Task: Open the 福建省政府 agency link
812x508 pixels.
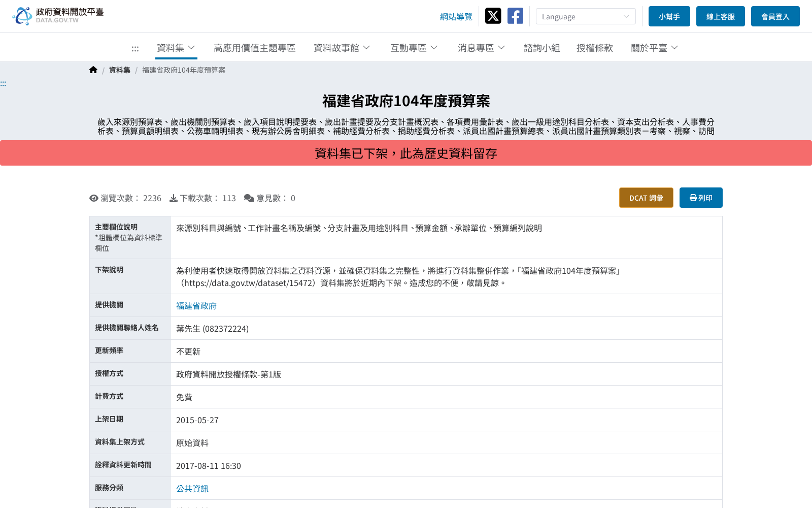Action: click(196, 306)
